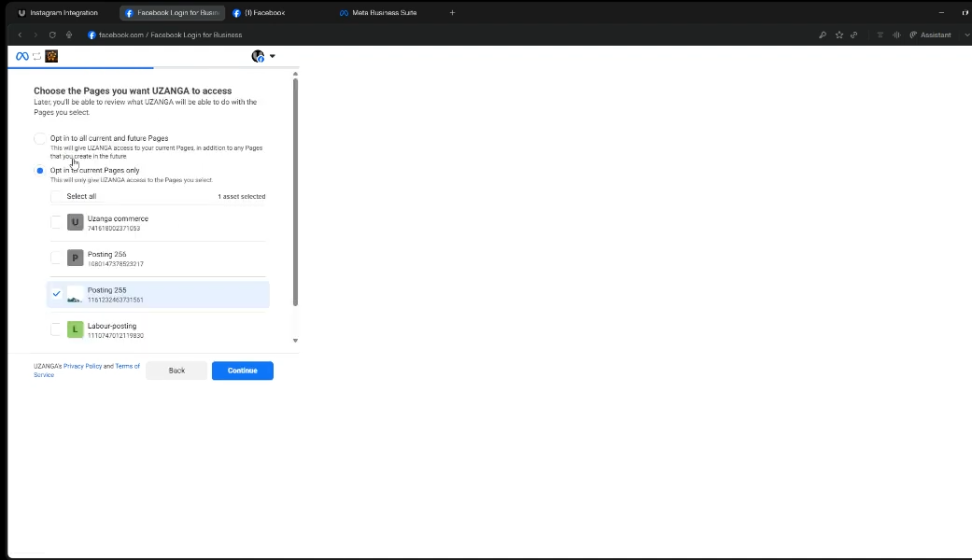Open UZANGA's Privacy Policy link
This screenshot has height=560, width=972.
[x=82, y=366]
